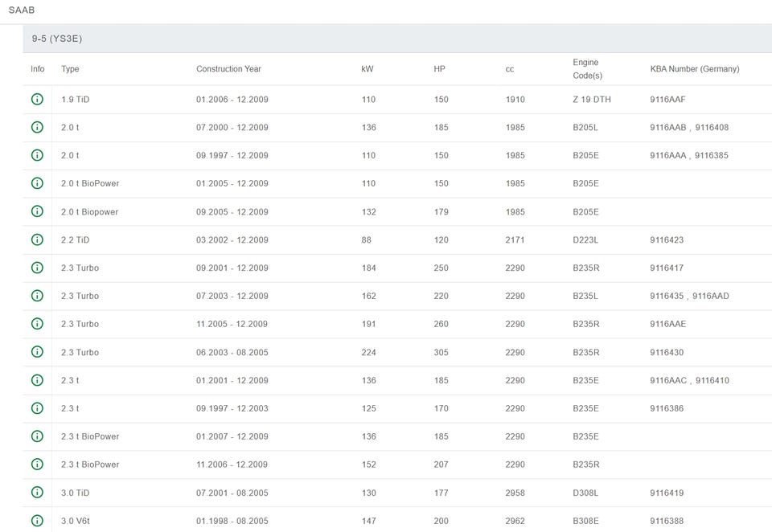Screen dimensions: 772x532
Task: Click info icon for 2.0 t B205E 09.1997 row
Action: point(37,155)
